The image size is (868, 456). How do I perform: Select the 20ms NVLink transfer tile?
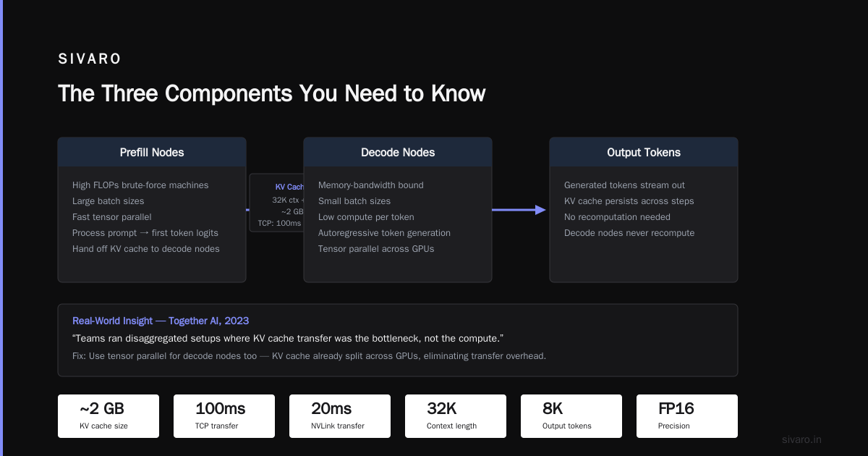click(x=340, y=416)
